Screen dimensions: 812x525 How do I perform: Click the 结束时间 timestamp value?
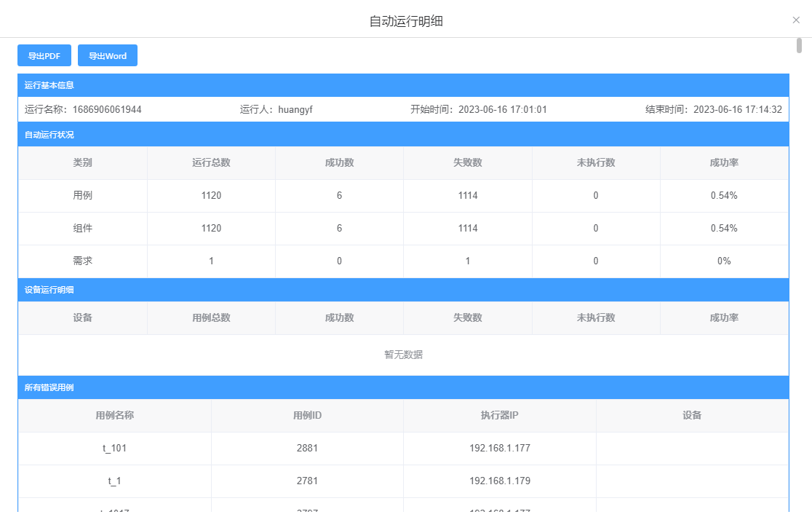click(737, 110)
